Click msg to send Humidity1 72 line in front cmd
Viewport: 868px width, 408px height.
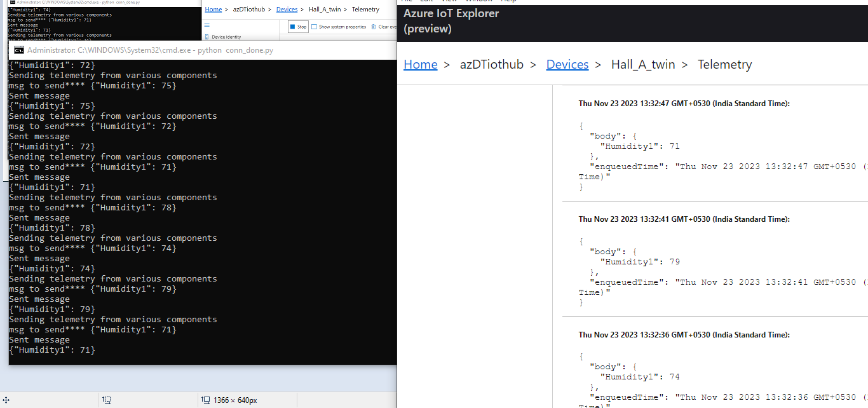click(93, 126)
